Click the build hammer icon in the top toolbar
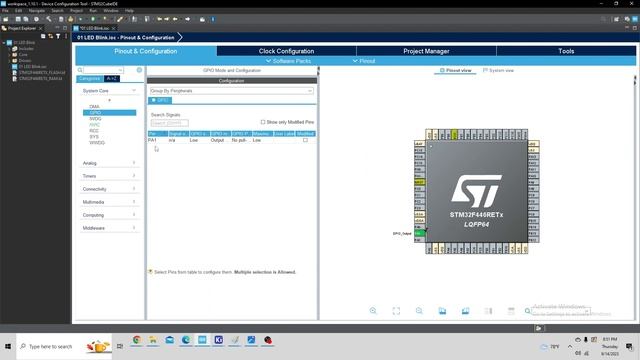This screenshot has height=360, width=640. (49, 19)
